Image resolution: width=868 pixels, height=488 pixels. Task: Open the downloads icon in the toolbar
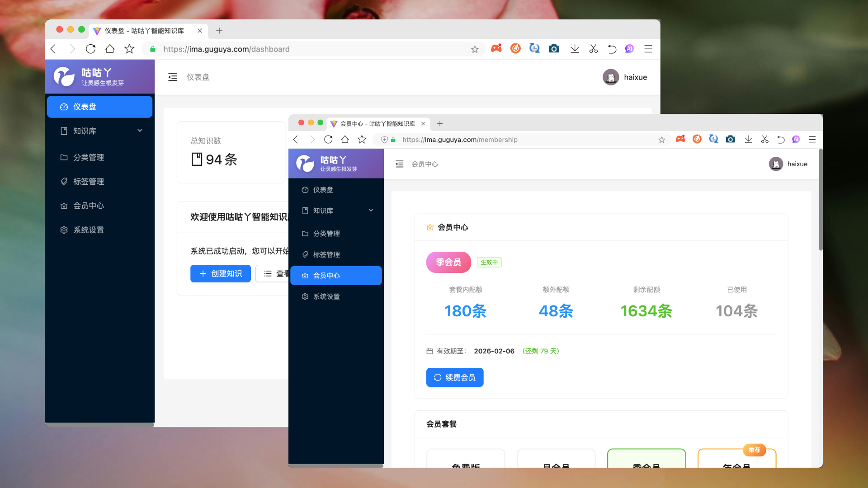pos(748,140)
